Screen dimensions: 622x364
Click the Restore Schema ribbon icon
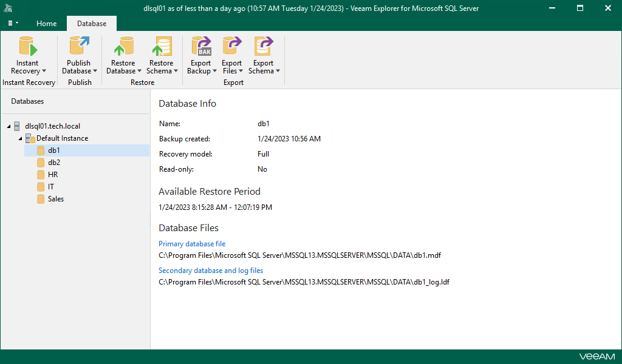[x=162, y=46]
